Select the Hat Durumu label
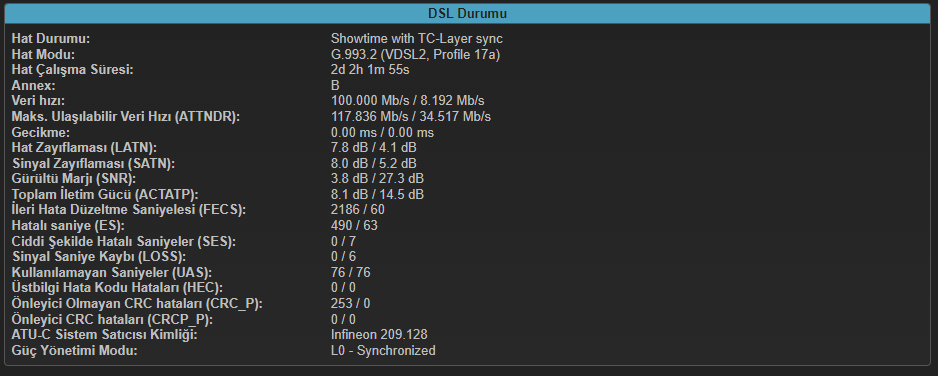 tap(51, 39)
